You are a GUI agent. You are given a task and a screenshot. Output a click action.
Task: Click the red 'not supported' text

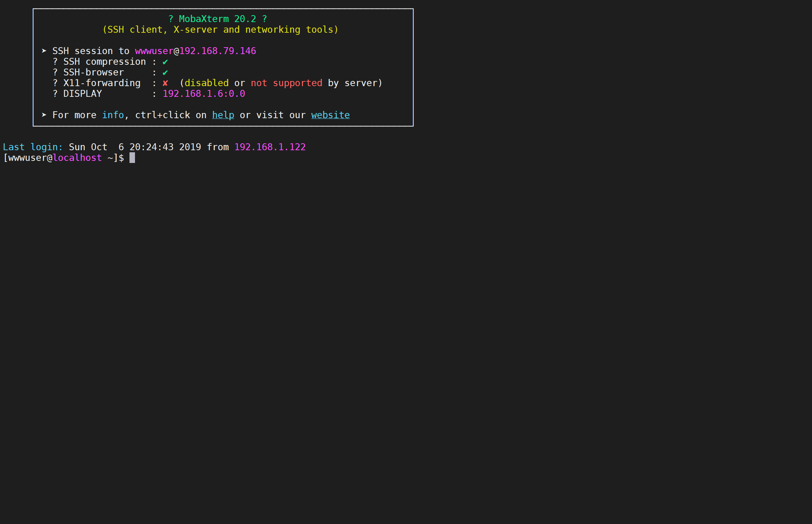coord(287,83)
